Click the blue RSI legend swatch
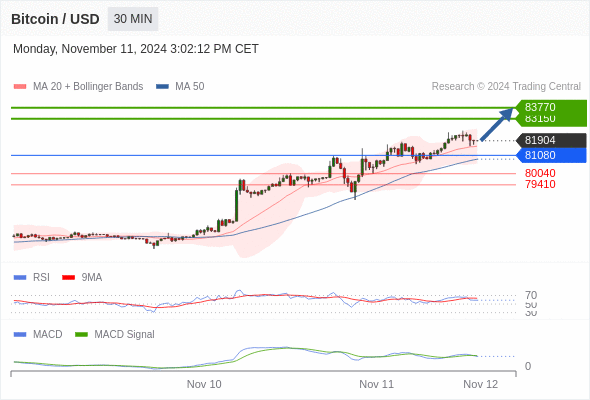The image size is (590, 400). [x=20, y=278]
